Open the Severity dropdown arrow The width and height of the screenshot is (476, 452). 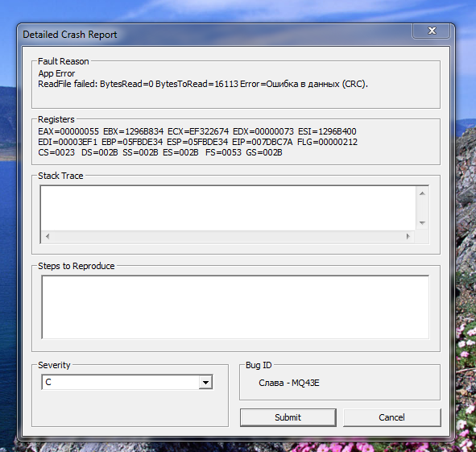click(x=206, y=383)
